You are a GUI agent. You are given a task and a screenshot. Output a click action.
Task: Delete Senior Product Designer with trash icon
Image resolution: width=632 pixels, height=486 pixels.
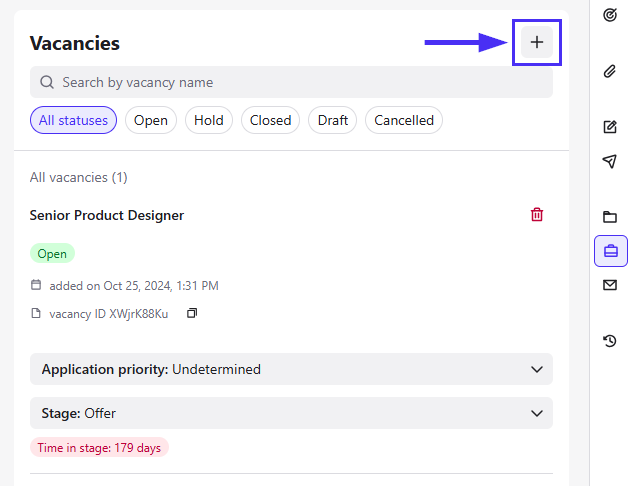coord(536,215)
